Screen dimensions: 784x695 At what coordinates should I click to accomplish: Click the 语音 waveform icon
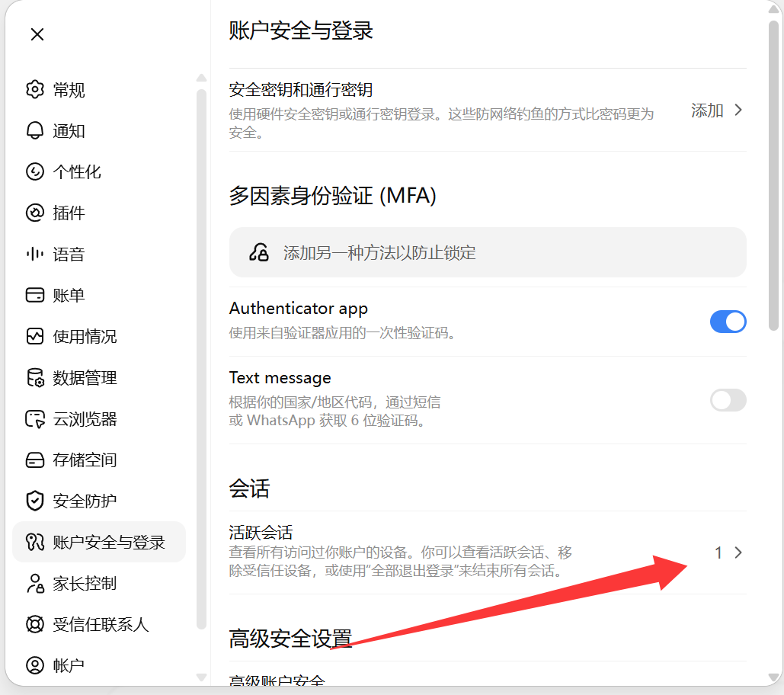pyautogui.click(x=34, y=254)
